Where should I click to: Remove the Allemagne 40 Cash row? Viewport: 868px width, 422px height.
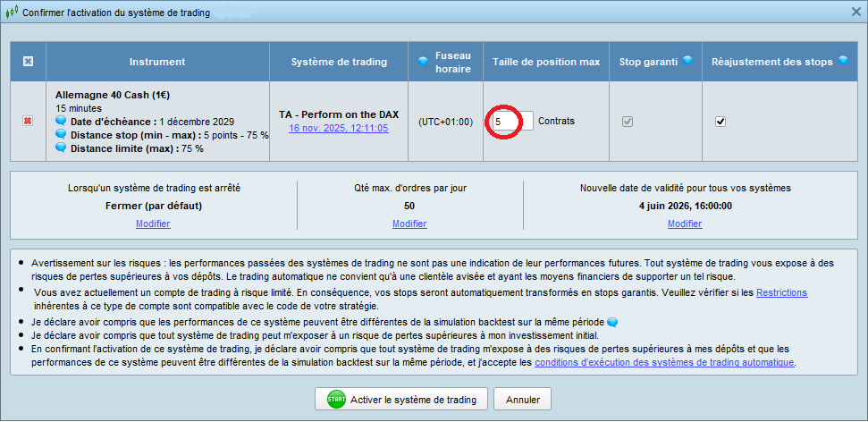click(x=28, y=121)
